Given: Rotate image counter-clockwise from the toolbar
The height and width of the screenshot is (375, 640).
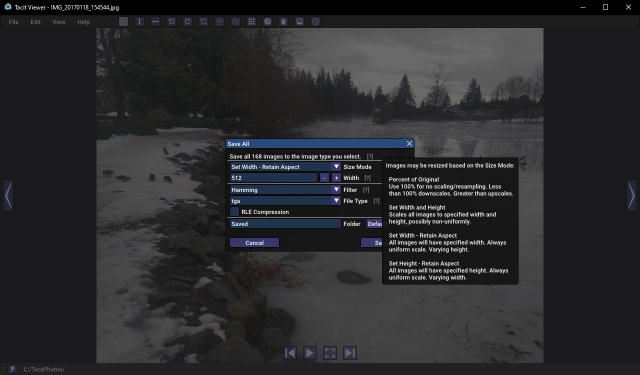Looking at the screenshot, I should [171, 22].
